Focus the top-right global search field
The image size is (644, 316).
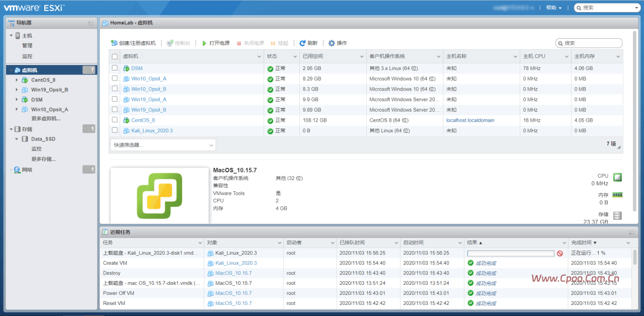pos(607,8)
